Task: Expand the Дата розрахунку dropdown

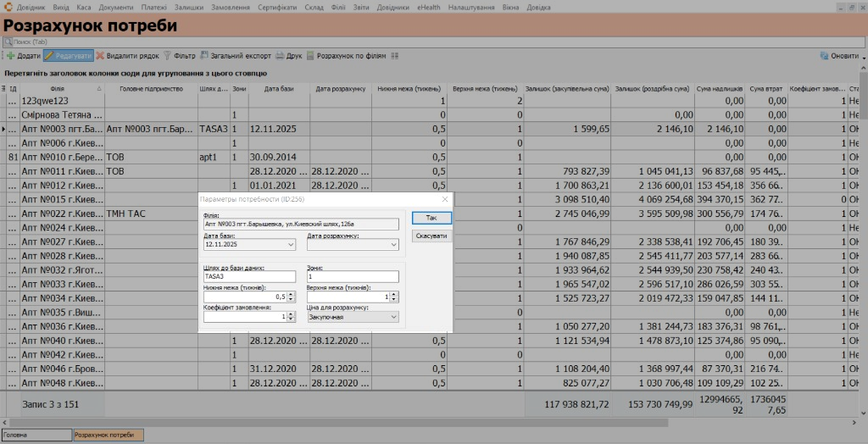Action: [x=393, y=244]
